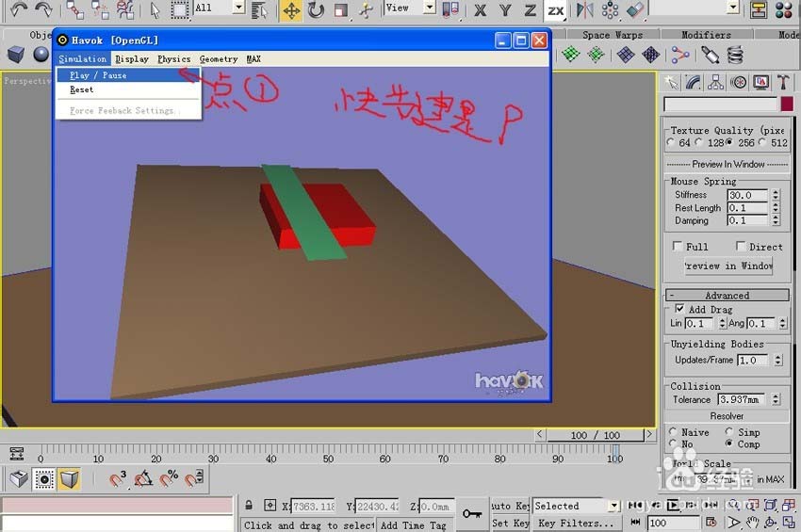Open the Simulation menu in Havok
The height and width of the screenshot is (532, 801).
point(83,58)
